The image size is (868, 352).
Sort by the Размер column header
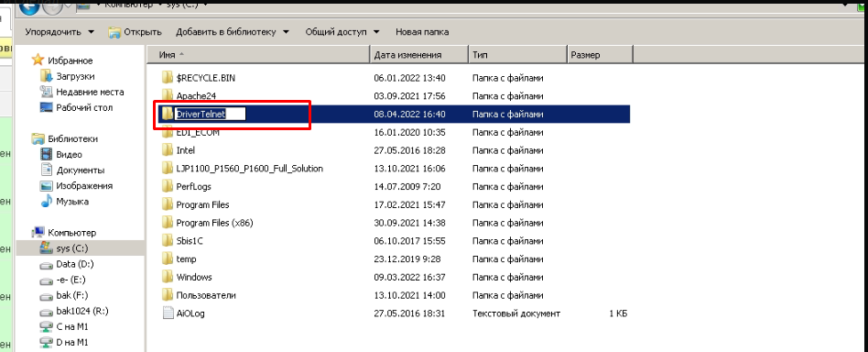(600, 55)
